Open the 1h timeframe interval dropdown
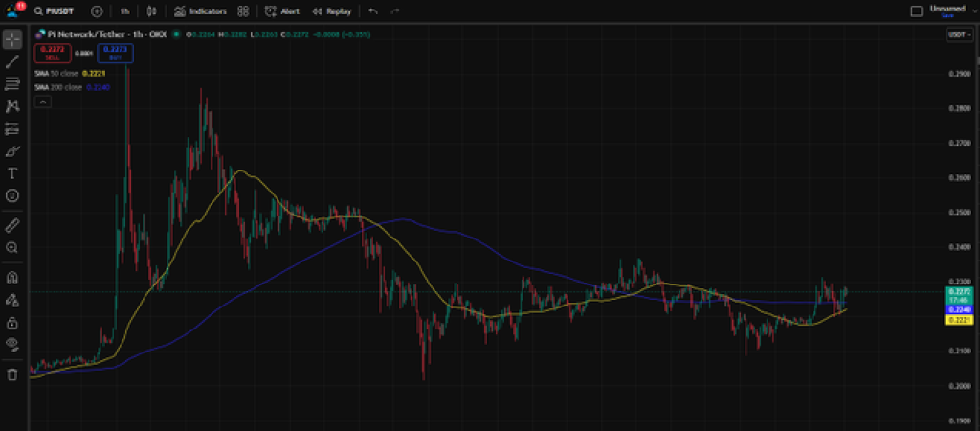980x431 pixels. pyautogui.click(x=125, y=11)
